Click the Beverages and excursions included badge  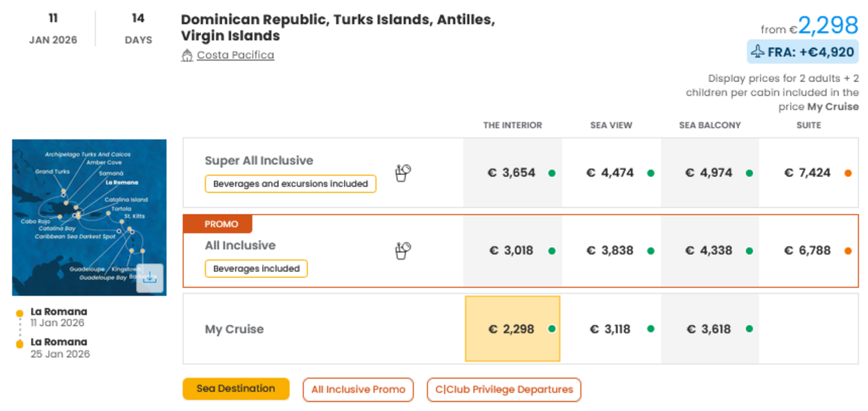click(290, 183)
